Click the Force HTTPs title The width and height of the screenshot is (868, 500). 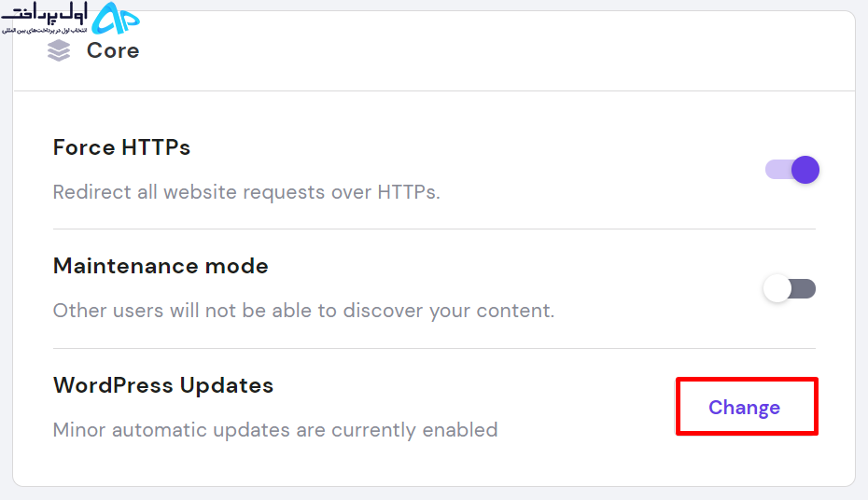pos(121,147)
